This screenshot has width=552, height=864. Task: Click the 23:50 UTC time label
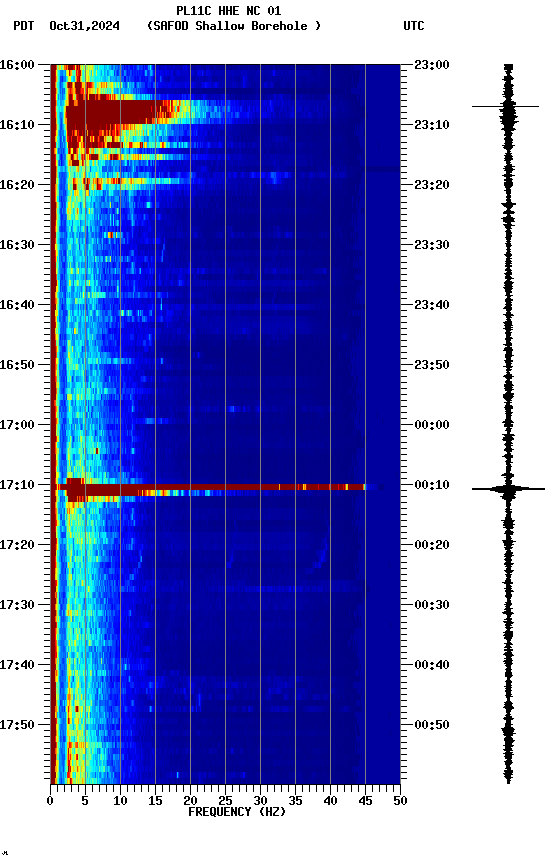pyautogui.click(x=432, y=365)
